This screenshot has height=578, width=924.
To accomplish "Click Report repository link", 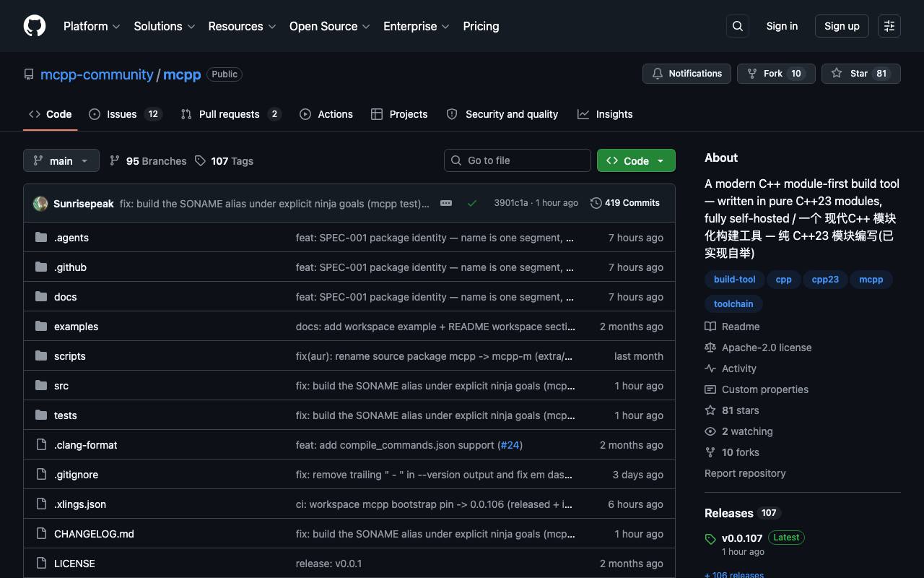I will [x=745, y=473].
